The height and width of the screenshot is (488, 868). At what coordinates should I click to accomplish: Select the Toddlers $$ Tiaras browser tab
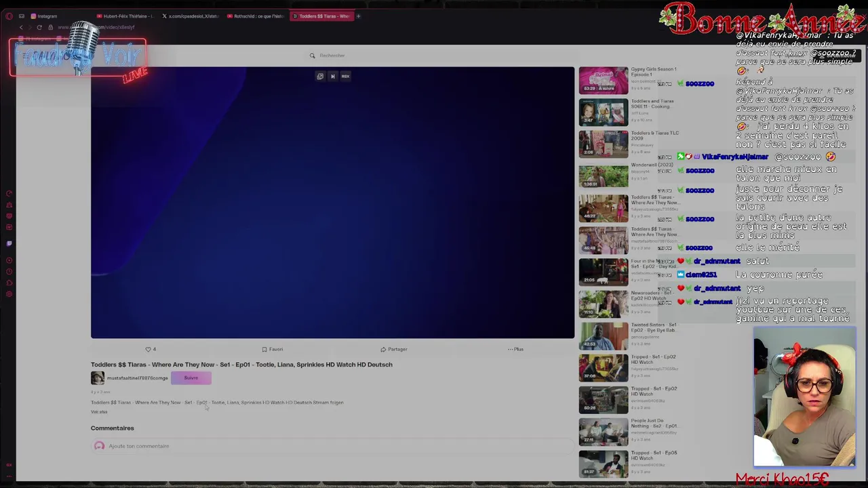[321, 16]
